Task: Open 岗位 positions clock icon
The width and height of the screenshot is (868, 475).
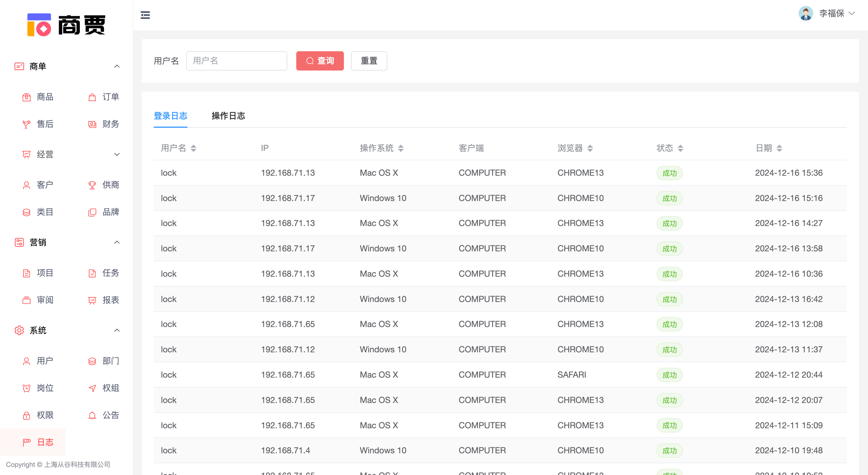Action: (27, 388)
